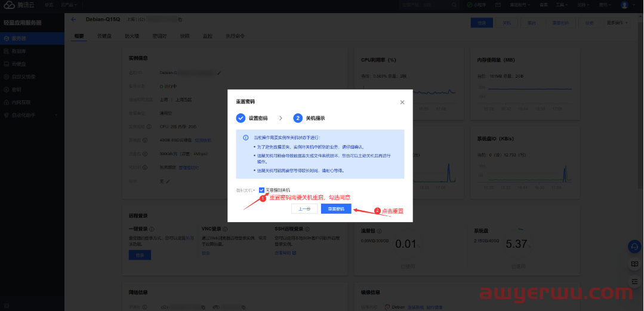Click info icon next to 系统盘 label
Screen dimensions: 644x311
144,140
